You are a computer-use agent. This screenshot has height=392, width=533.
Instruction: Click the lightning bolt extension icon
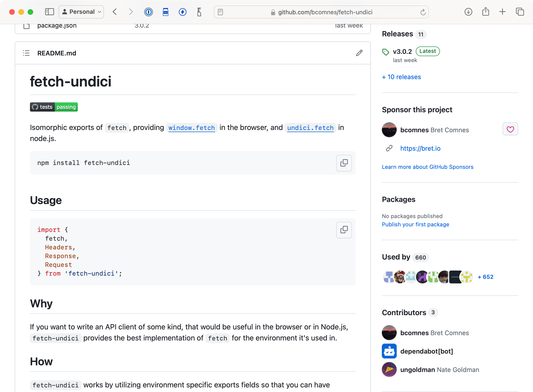pos(182,12)
